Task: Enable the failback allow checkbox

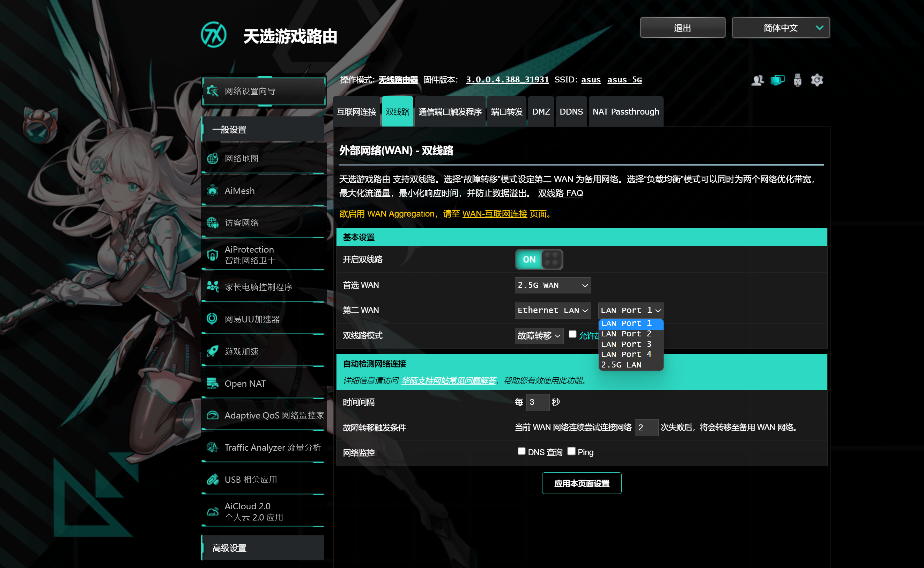Action: pyautogui.click(x=572, y=334)
